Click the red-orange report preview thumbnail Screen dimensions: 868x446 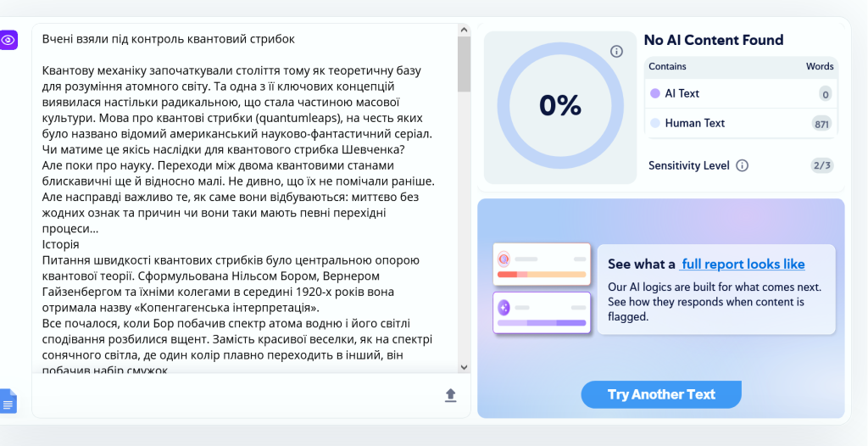click(x=542, y=265)
